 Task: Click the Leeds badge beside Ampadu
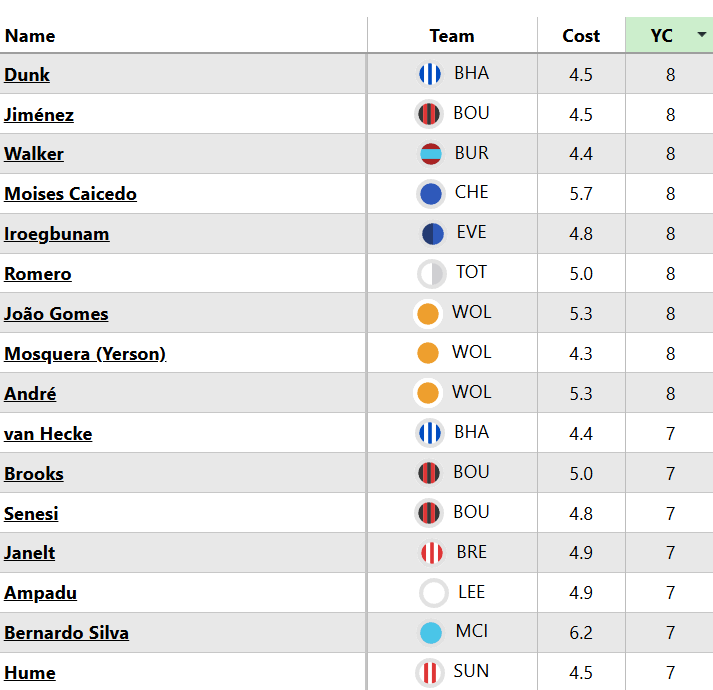click(x=433, y=593)
